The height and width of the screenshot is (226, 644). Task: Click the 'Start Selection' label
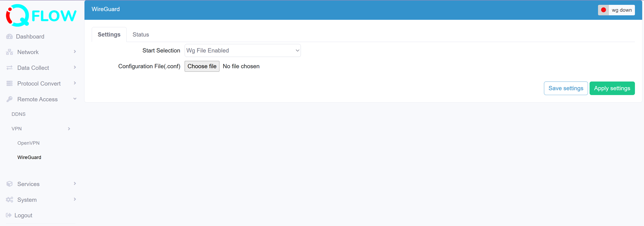coord(161,51)
